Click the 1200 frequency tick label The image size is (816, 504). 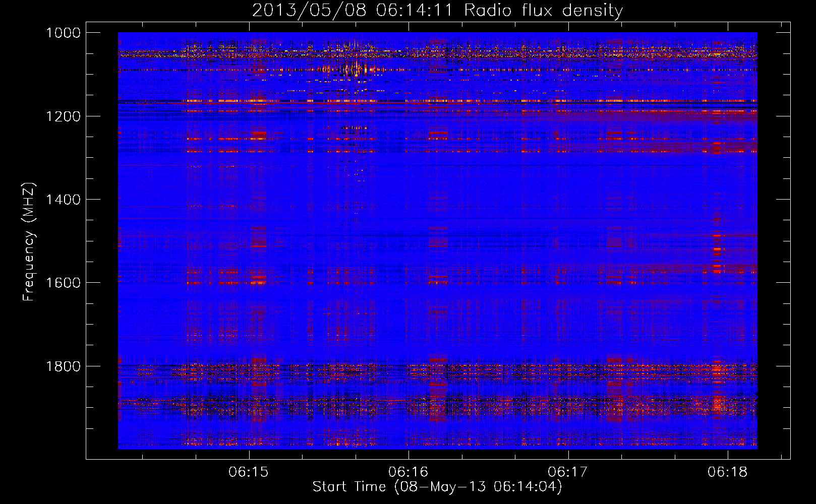(x=63, y=116)
